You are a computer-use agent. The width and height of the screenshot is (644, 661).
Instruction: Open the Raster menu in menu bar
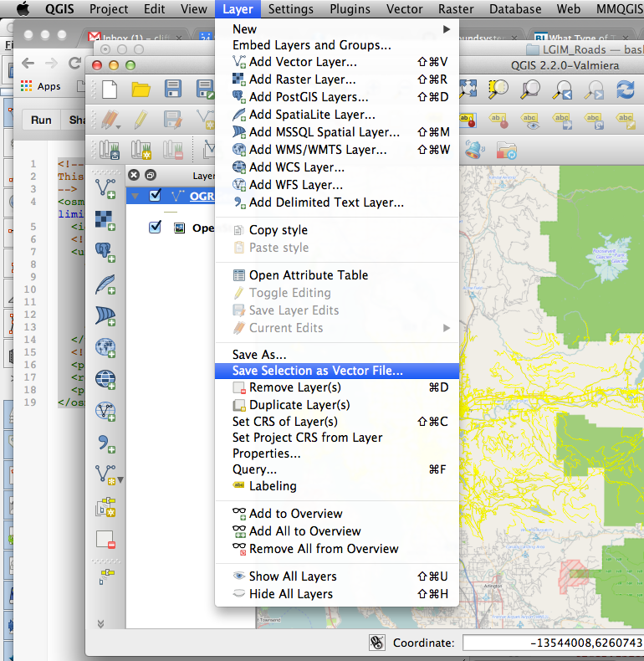[456, 9]
